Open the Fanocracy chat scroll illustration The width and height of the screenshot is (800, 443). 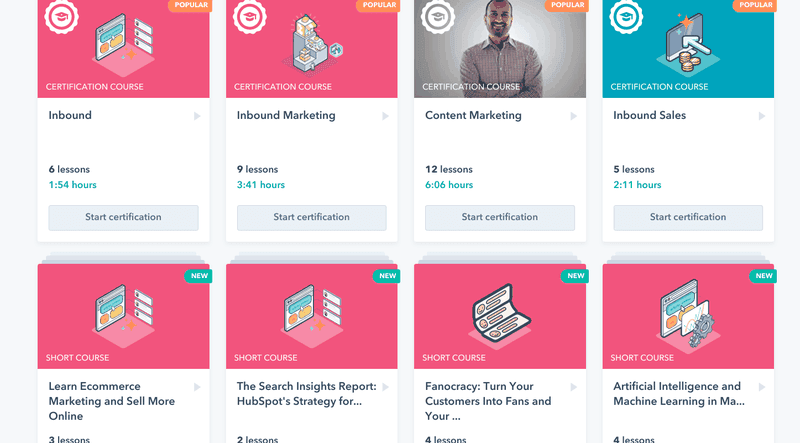tap(500, 316)
